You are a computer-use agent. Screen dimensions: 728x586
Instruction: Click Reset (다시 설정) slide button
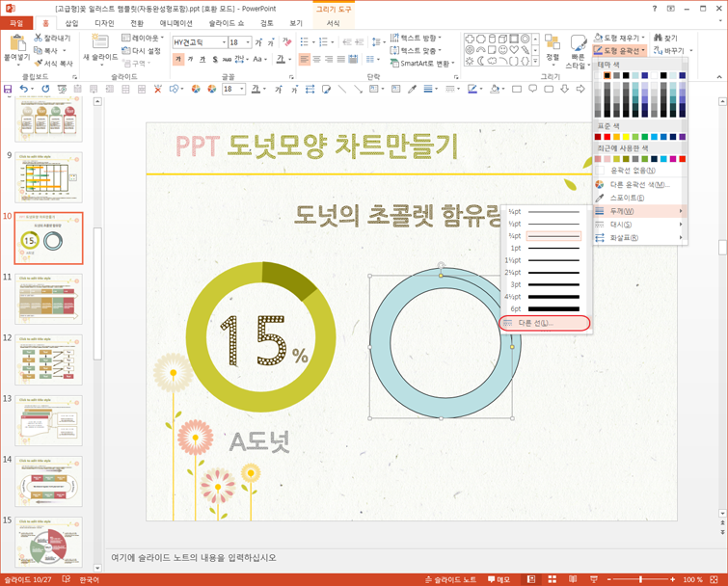(x=141, y=50)
